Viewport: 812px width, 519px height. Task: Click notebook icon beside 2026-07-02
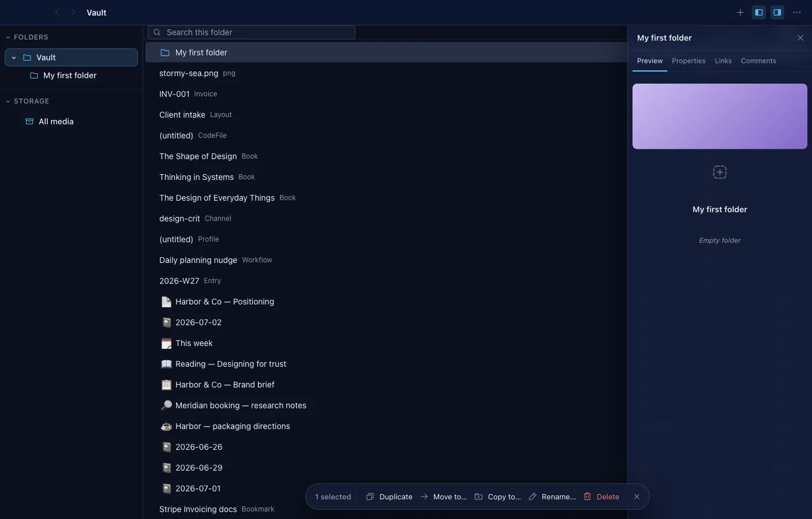[x=166, y=322]
